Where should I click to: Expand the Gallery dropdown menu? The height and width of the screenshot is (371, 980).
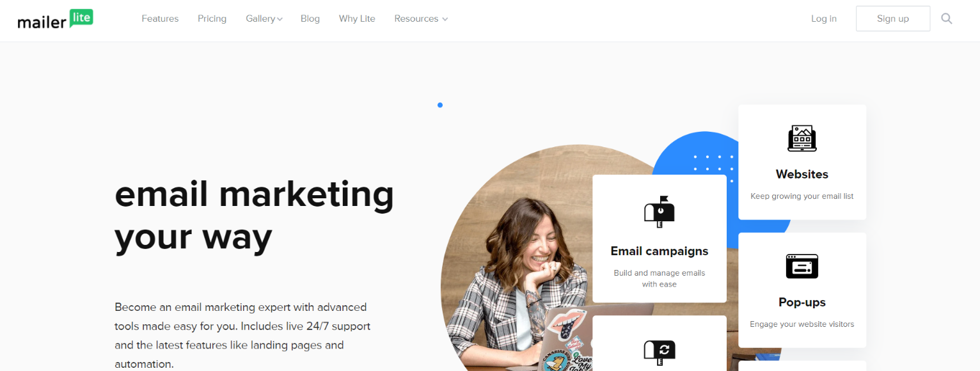pyautogui.click(x=264, y=19)
